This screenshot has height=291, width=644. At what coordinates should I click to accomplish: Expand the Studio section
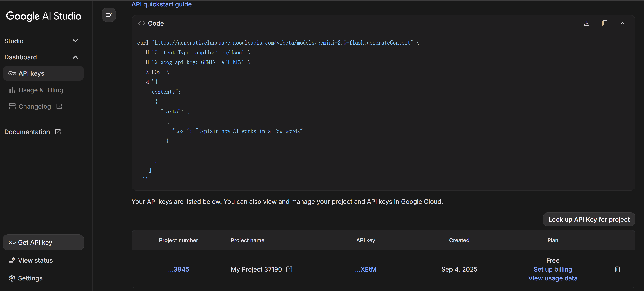click(x=41, y=41)
